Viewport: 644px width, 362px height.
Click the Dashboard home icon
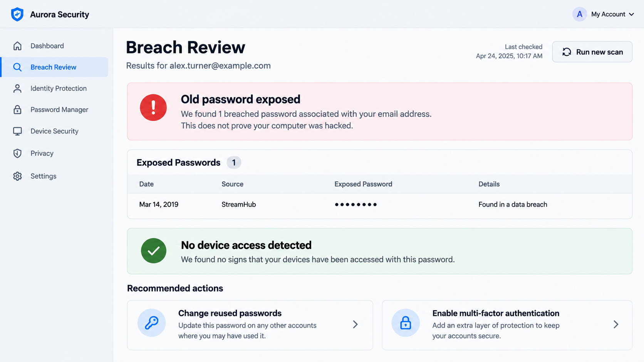(x=17, y=46)
